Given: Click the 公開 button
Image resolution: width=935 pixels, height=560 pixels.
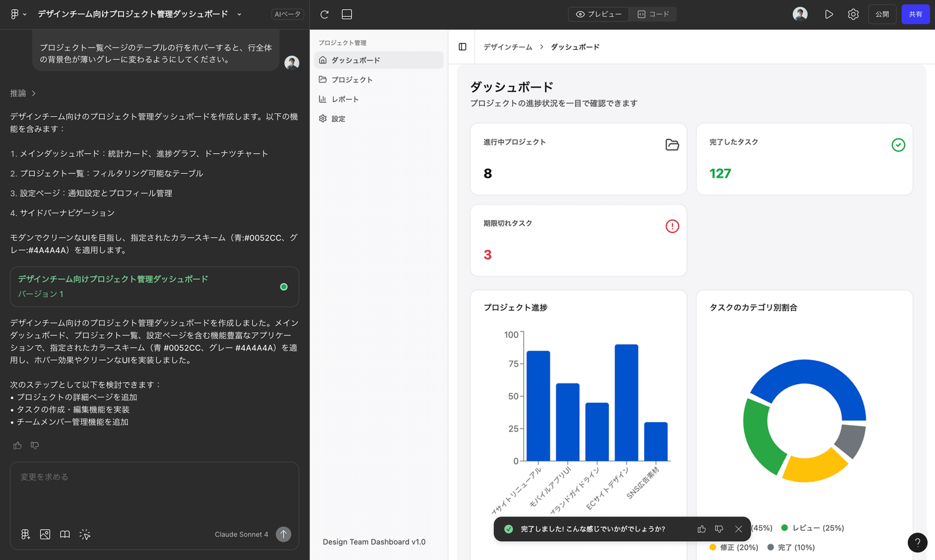Looking at the screenshot, I should [882, 14].
